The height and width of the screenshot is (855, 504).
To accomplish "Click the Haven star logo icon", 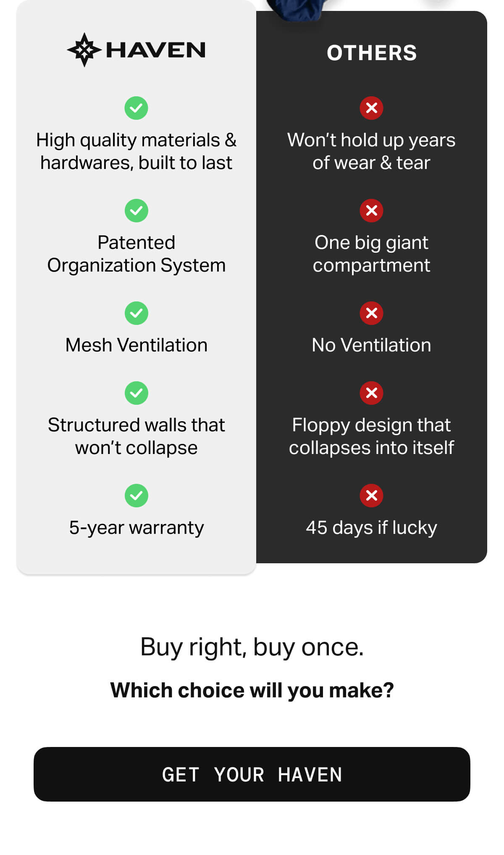I will [x=84, y=50].
